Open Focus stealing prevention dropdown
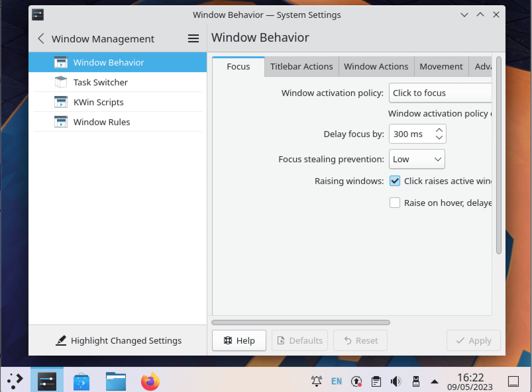 click(417, 159)
